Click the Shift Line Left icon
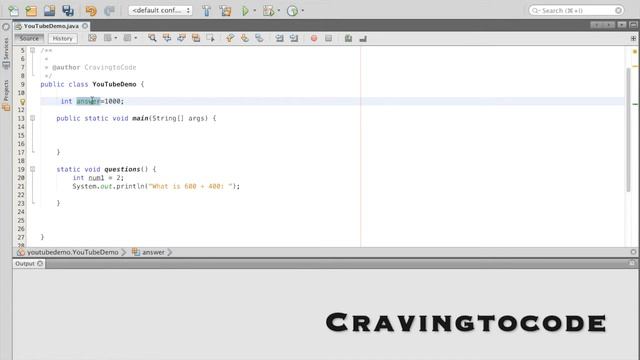Image resolution: width=640 pixels, height=360 pixels. 279,38
